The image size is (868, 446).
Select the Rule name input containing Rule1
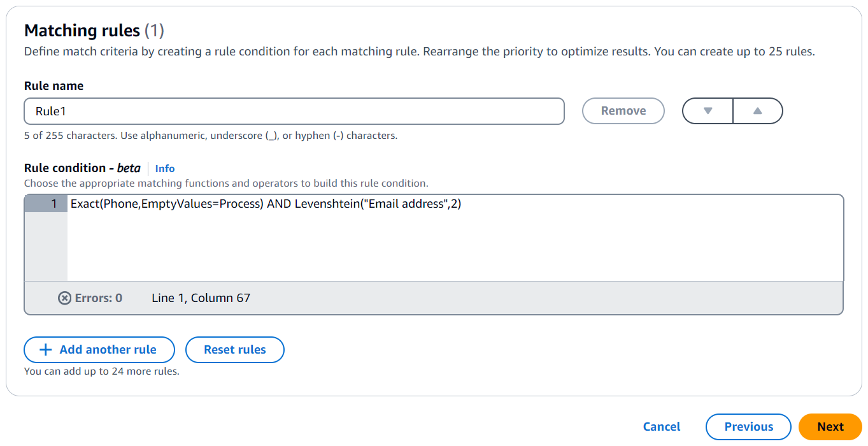[294, 111]
